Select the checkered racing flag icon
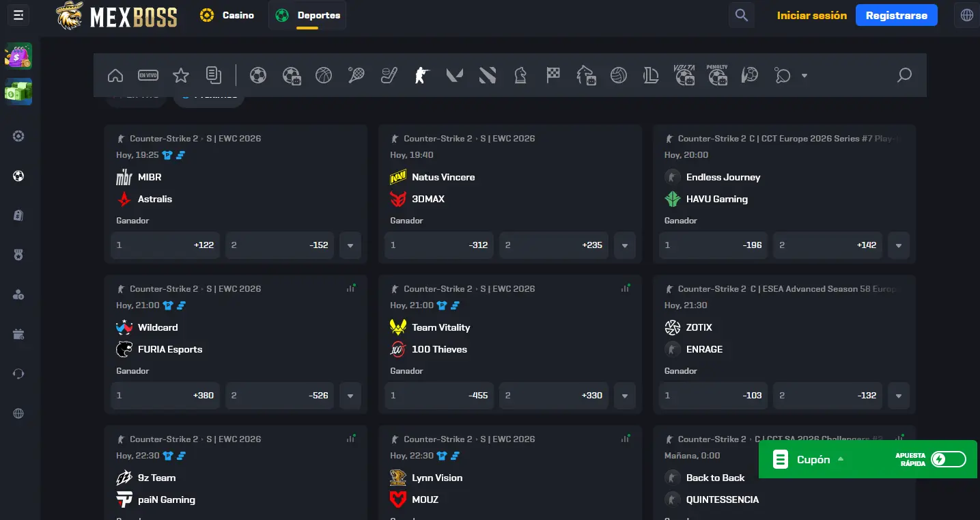Viewport: 980px width, 520px height. (553, 75)
